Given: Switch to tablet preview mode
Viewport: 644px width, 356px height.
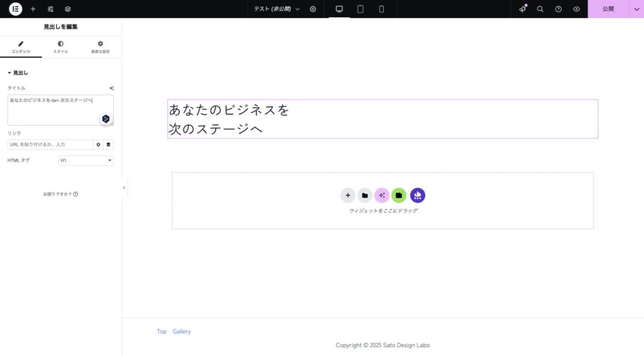Looking at the screenshot, I should [x=360, y=9].
